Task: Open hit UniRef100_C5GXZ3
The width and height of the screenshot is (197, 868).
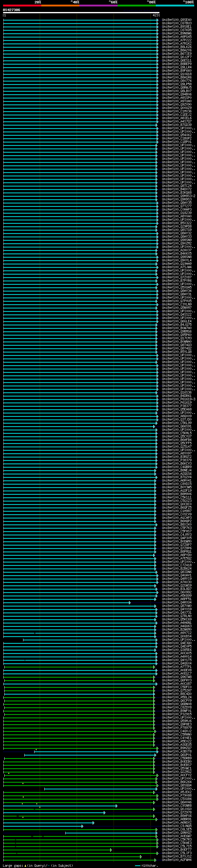Action: 177,501
